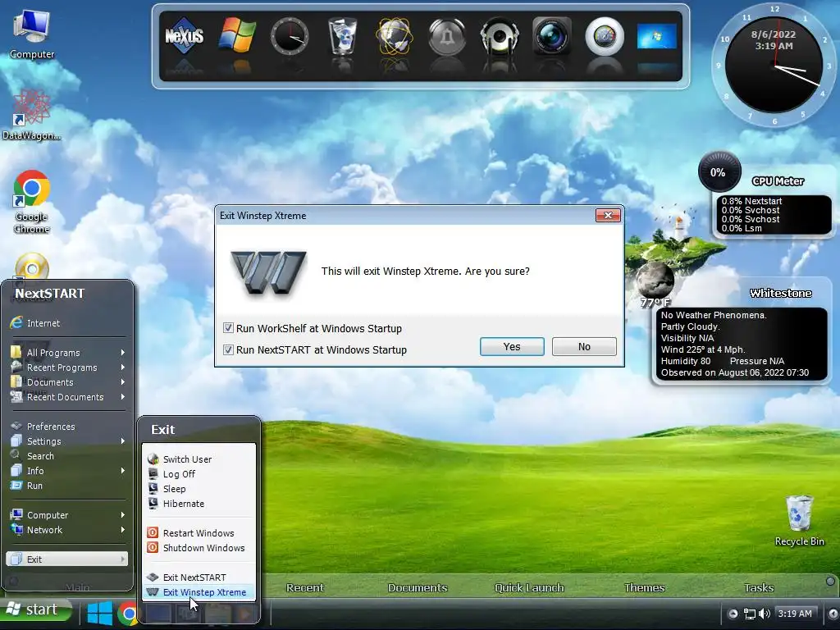Cancel exit with the No button
The image size is (840, 630).
[584, 347]
